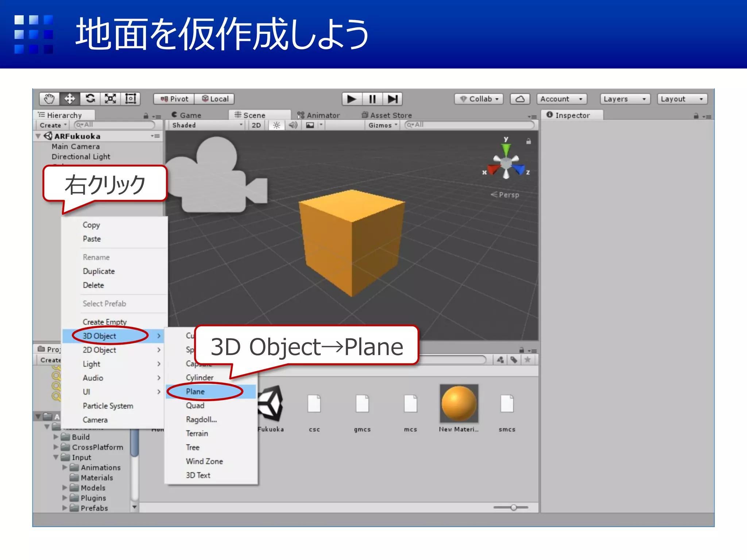Select the Rect transform tool

tap(131, 99)
